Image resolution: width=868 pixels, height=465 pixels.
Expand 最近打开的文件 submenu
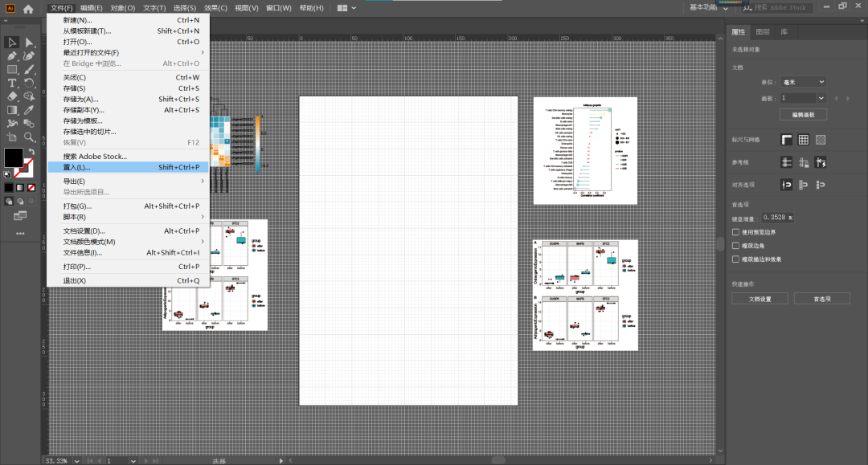(x=129, y=52)
